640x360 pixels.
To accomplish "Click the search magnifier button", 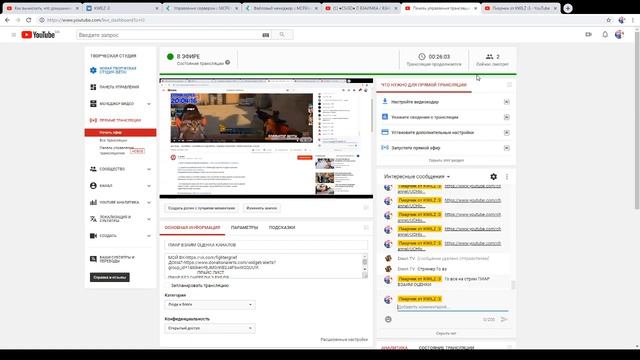I will click(282, 35).
